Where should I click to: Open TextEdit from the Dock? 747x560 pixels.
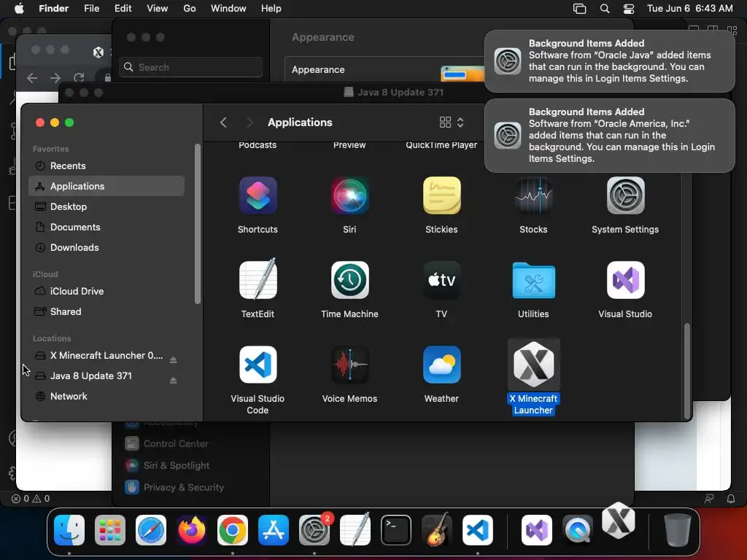[x=355, y=529]
